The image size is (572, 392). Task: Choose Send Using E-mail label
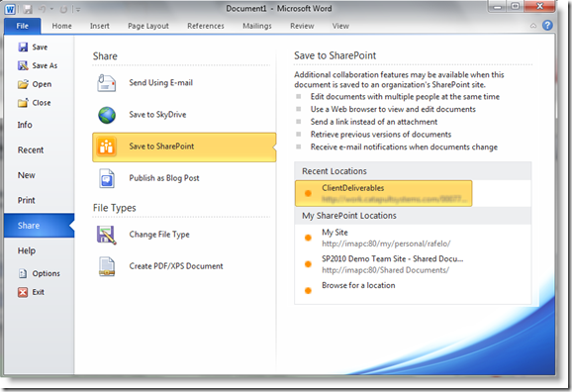[161, 83]
